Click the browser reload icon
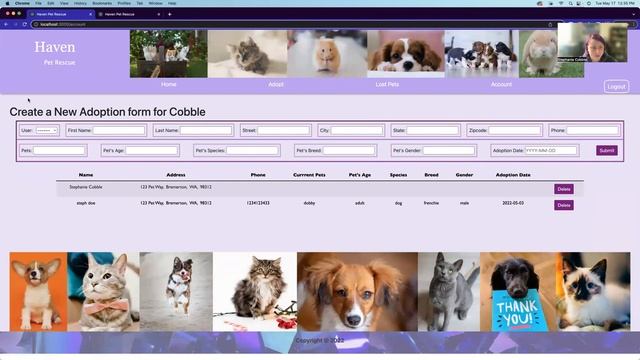 24,24
